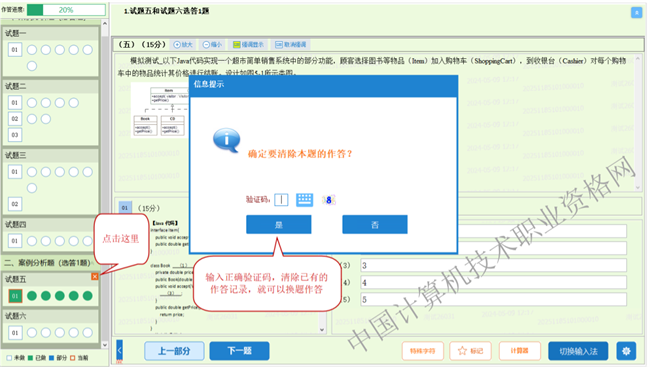Click the 01 tab of question five
This screenshot has height=367, width=650.
click(x=125, y=208)
